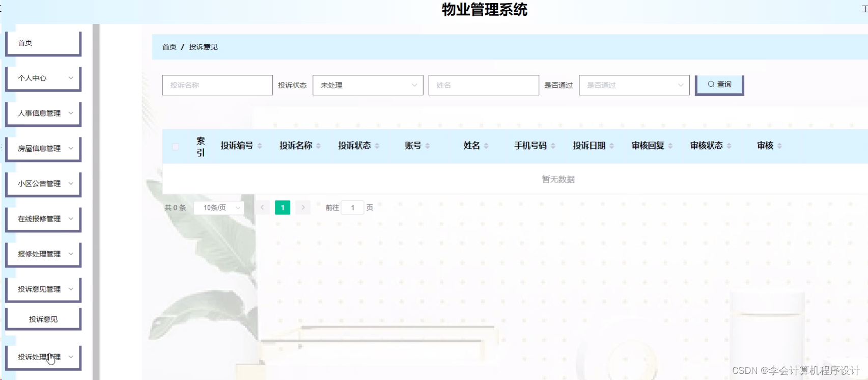Click the 索引 column header
The image size is (868, 380).
201,146
